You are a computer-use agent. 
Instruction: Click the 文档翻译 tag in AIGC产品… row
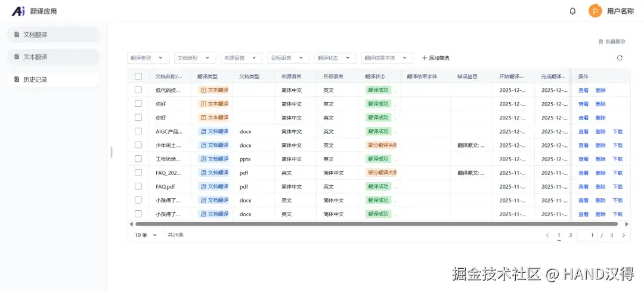point(213,131)
